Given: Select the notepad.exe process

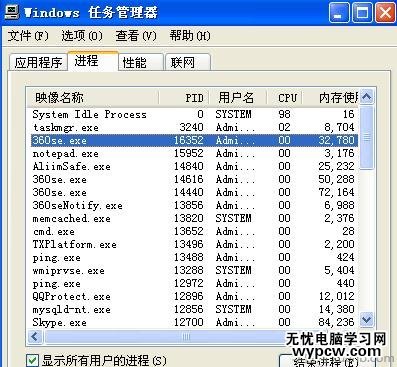Looking at the screenshot, I should tap(193, 153).
